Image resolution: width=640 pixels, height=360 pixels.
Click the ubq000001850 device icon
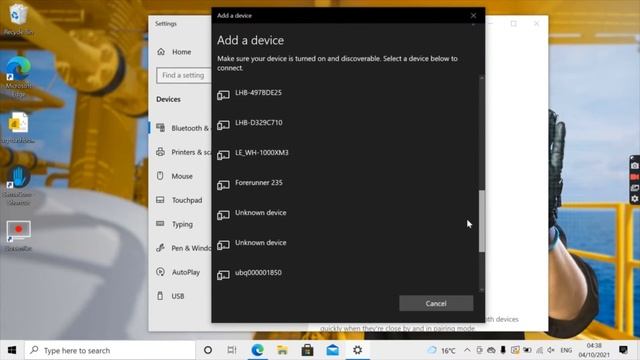[x=223, y=275]
